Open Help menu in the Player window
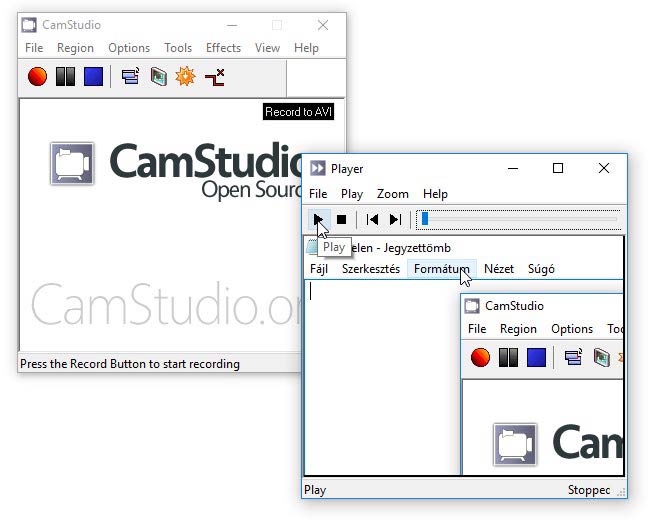The image size is (651, 520). tap(435, 194)
